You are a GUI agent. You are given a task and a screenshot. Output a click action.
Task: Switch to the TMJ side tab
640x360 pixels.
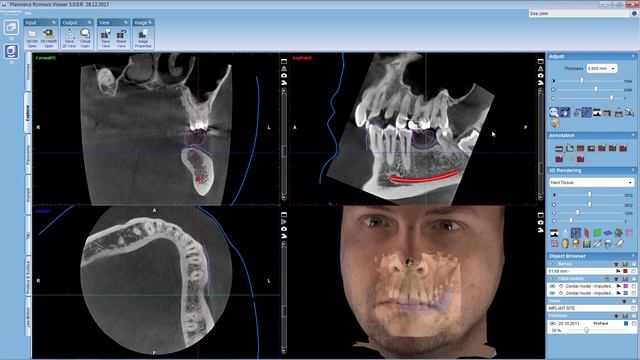coord(28,236)
